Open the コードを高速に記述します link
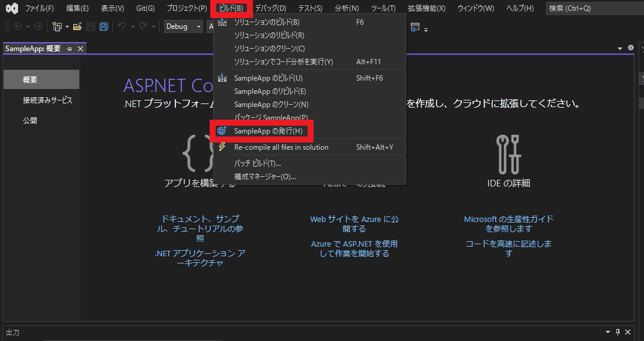644x341 pixels. (508, 248)
